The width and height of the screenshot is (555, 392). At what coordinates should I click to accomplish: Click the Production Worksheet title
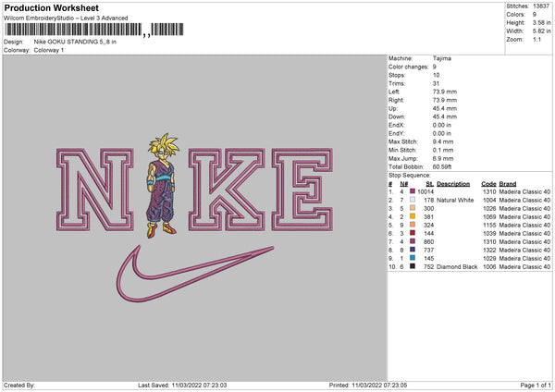pyautogui.click(x=52, y=7)
